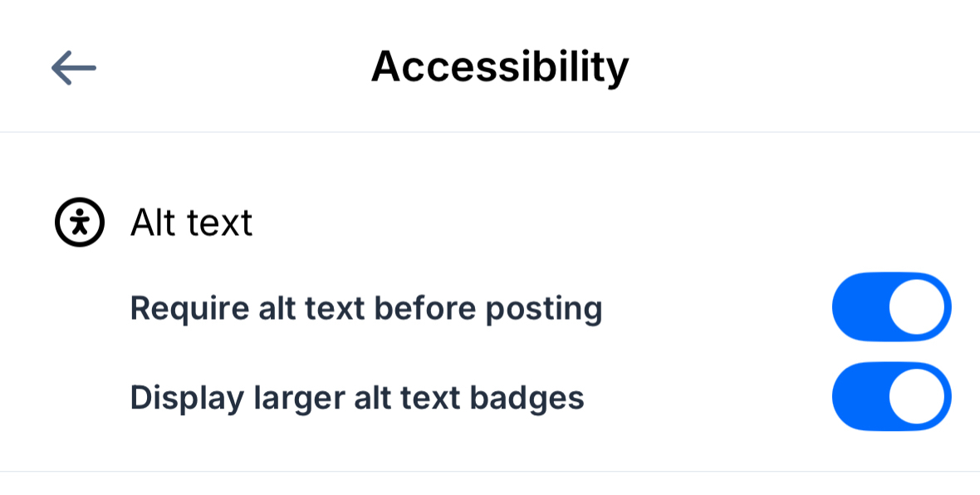The image size is (980, 495).
Task: Click the Accessibility page title
Action: 499,66
